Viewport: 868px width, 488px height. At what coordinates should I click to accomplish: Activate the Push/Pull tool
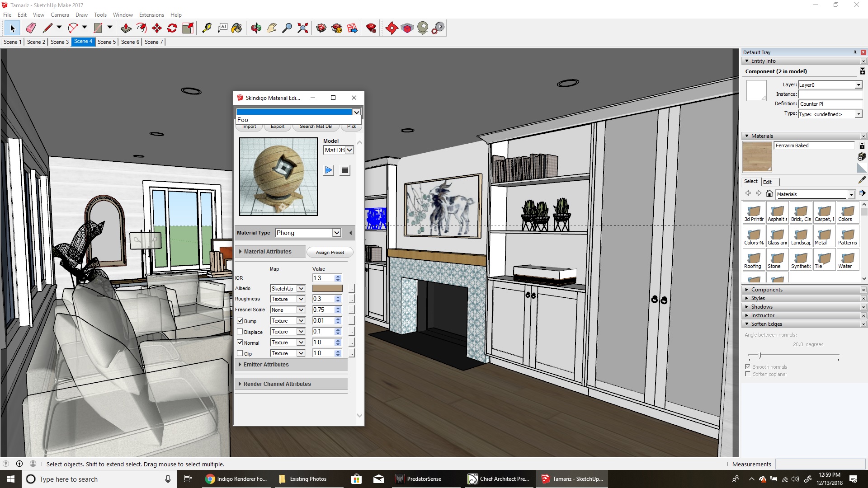tap(126, 28)
